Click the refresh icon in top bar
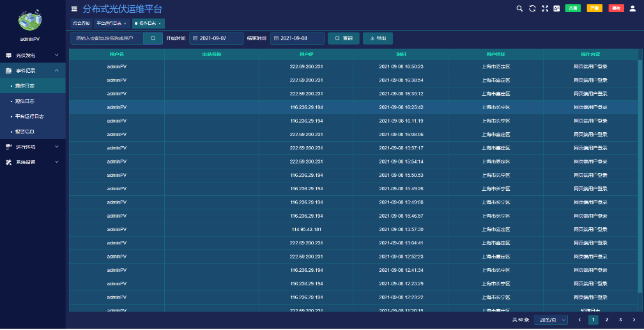Viewport: 644px width, 330px height. (x=532, y=8)
